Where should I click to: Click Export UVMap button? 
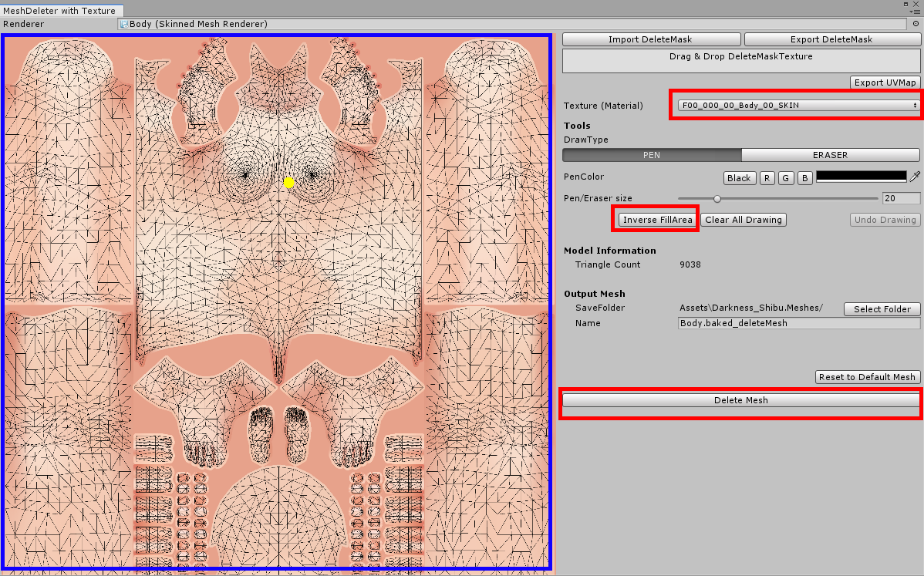click(885, 83)
